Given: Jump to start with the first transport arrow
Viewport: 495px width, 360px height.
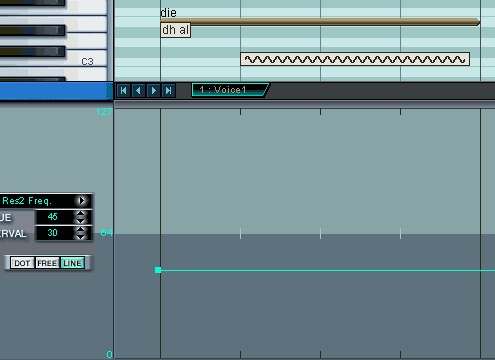Looking at the screenshot, I should 123,91.
